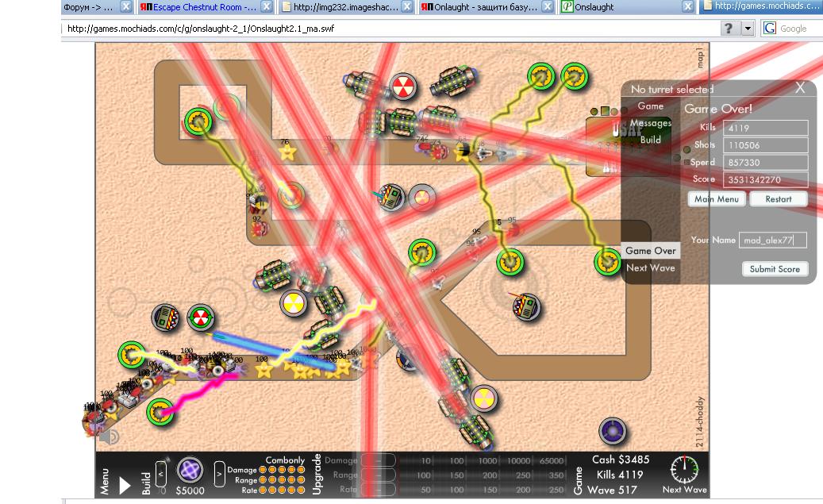The width and height of the screenshot is (823, 504).
Task: Click the green tesla turret firing pink beam
Action: [x=160, y=412]
